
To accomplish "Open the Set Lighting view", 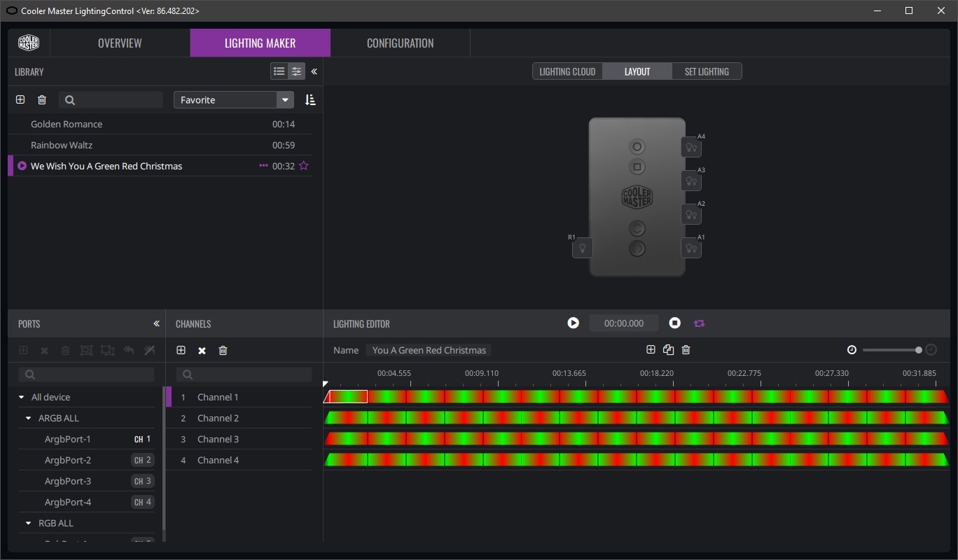I will [707, 71].
